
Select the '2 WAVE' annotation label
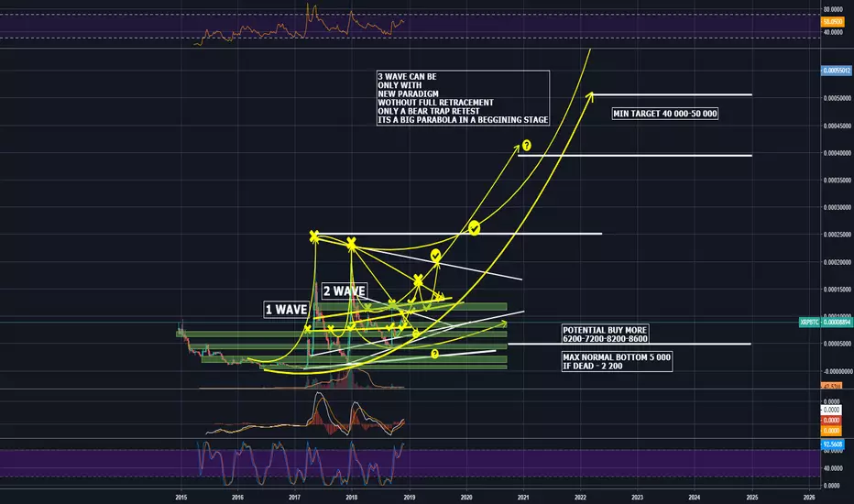click(345, 291)
